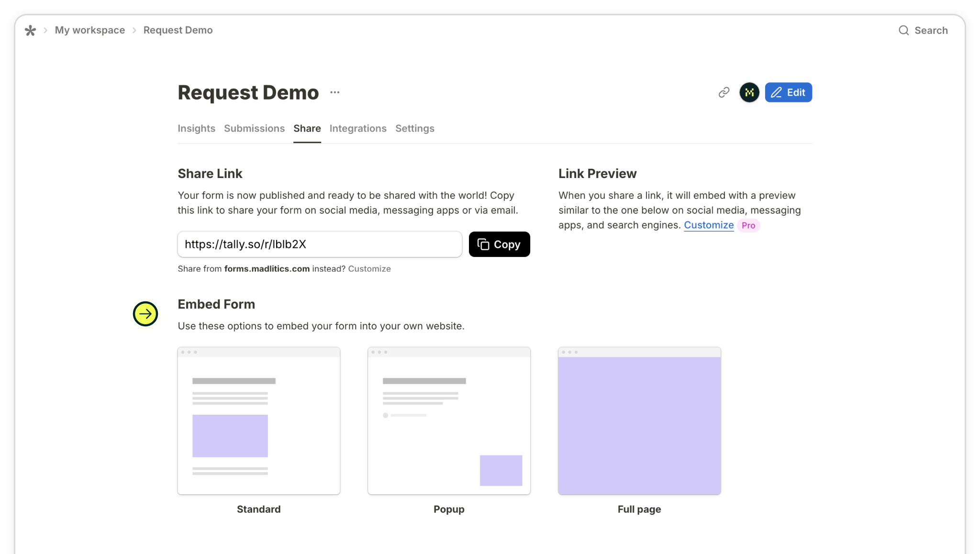Click the Tally asterisk home icon
980x554 pixels.
pos(30,31)
